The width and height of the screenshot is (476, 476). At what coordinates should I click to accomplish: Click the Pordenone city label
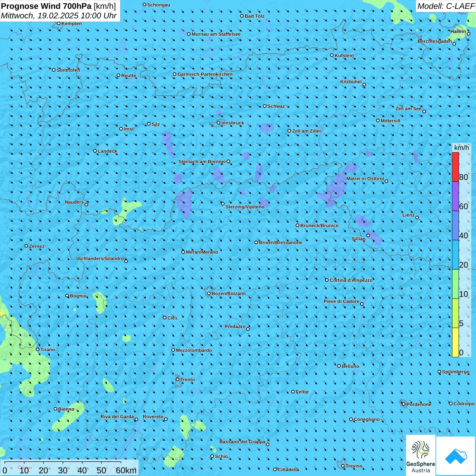pyautogui.click(x=419, y=404)
